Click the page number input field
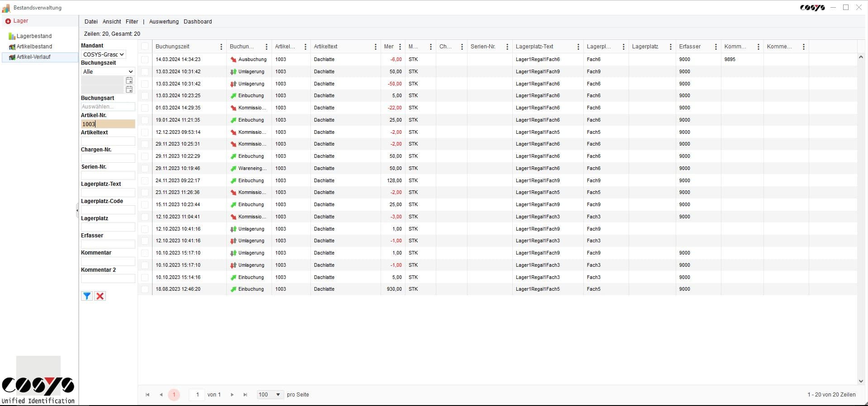The width and height of the screenshot is (868, 406). (x=197, y=395)
